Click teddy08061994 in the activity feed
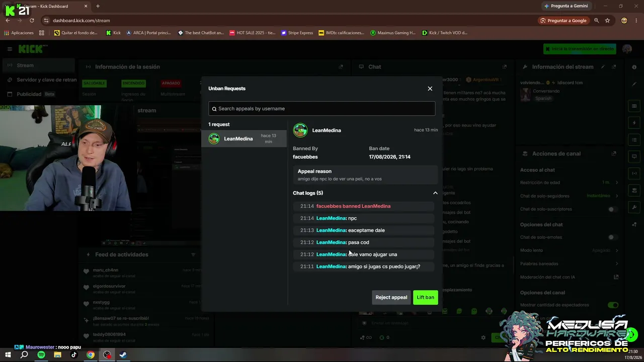 [x=109, y=334]
